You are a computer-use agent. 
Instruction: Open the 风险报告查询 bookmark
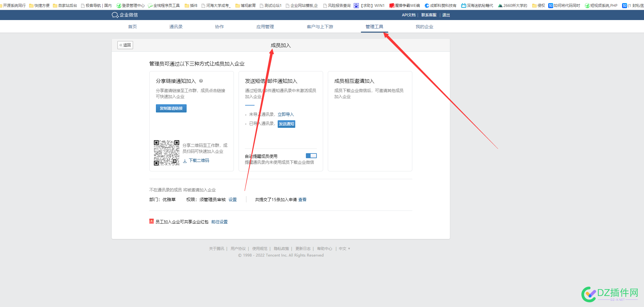(337, 6)
